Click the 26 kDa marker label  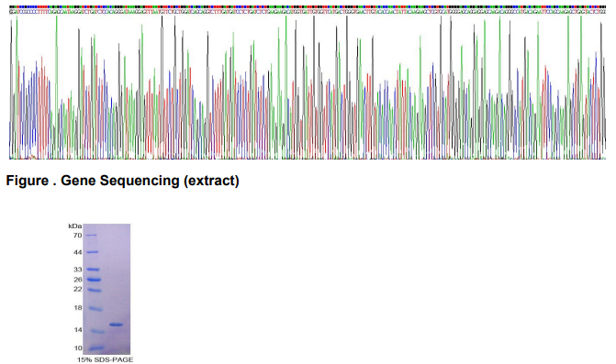pyautogui.click(x=77, y=280)
